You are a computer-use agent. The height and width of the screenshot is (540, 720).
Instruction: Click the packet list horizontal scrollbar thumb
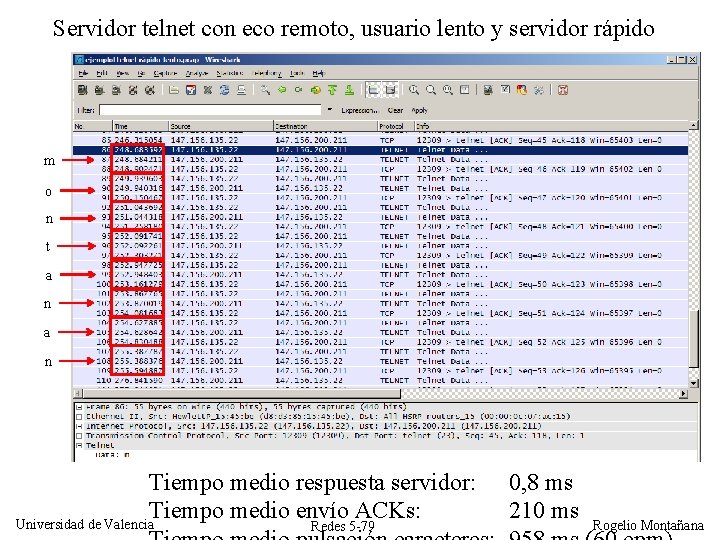tap(242, 394)
